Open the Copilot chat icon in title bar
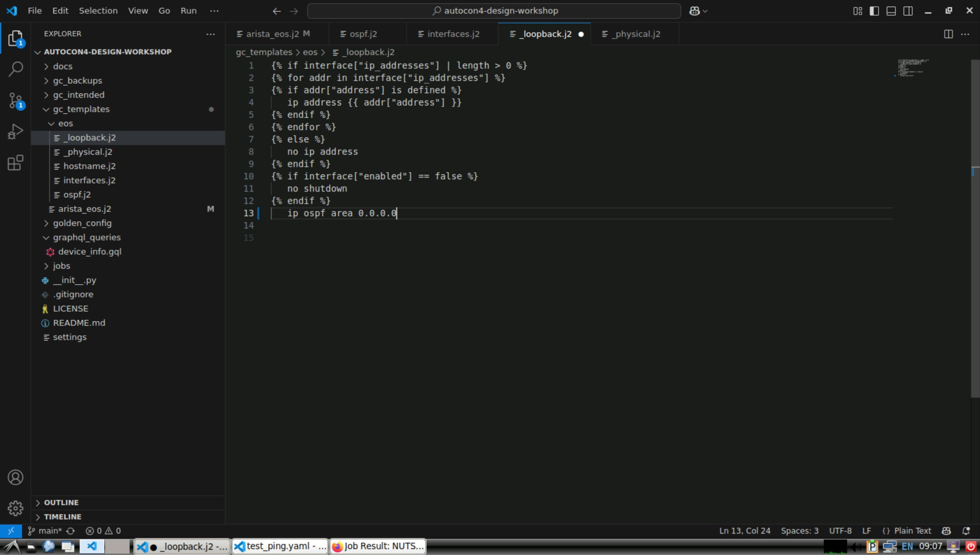Image resolution: width=980 pixels, height=555 pixels. 694,11
